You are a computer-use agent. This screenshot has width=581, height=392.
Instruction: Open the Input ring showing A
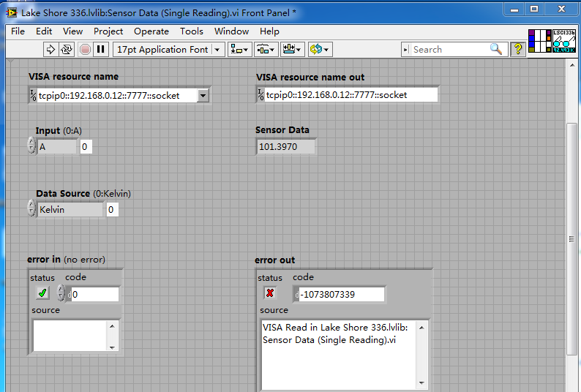pyautogui.click(x=57, y=147)
